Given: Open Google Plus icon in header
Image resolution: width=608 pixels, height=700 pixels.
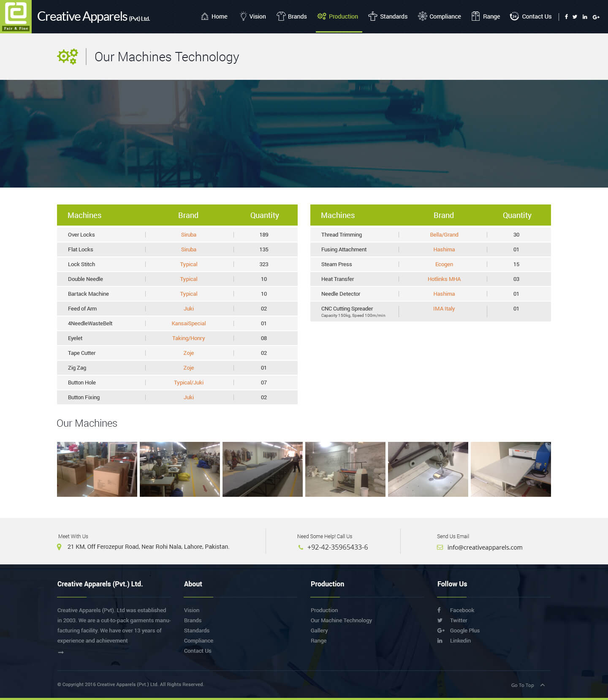Looking at the screenshot, I should 596,17.
